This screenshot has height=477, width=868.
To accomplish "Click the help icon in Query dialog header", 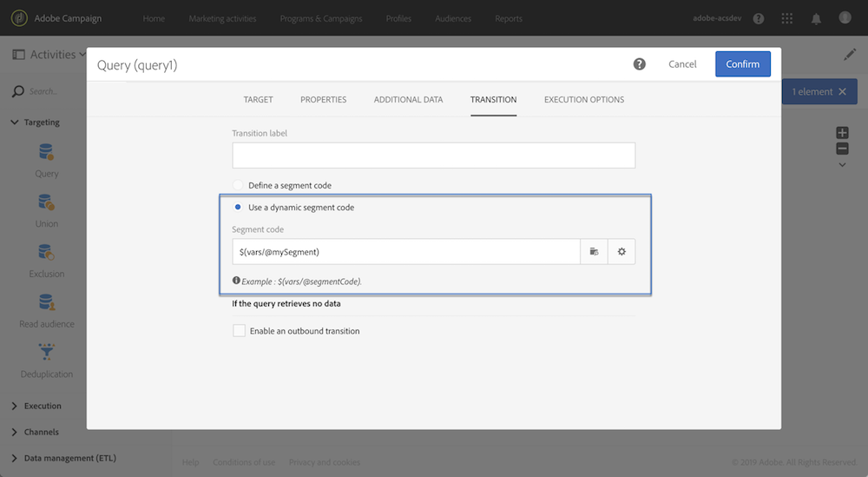I will pyautogui.click(x=640, y=64).
